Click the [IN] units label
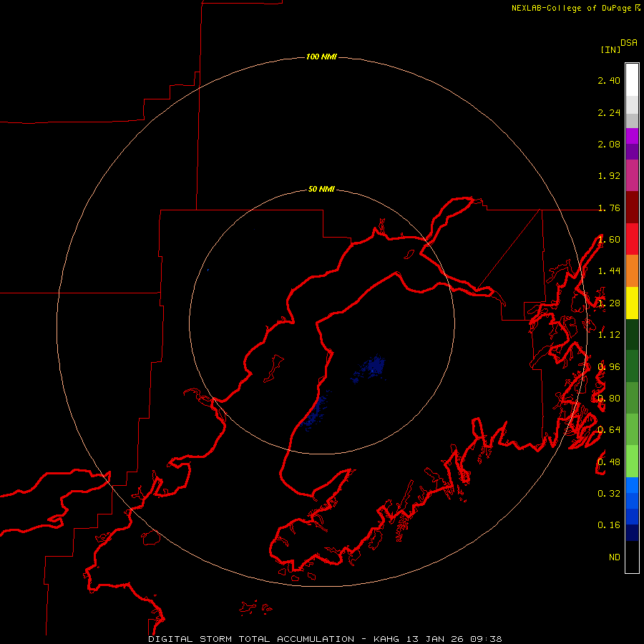This screenshot has width=644, height=644. pyautogui.click(x=610, y=49)
